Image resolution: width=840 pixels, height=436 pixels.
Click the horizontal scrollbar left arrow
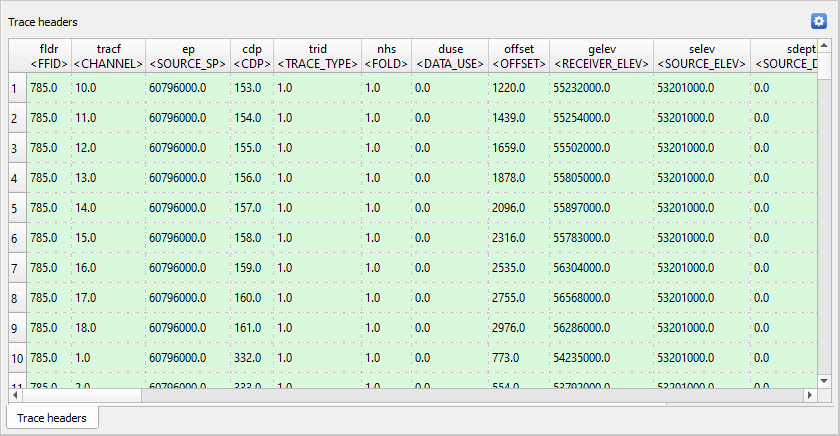pos(16,395)
